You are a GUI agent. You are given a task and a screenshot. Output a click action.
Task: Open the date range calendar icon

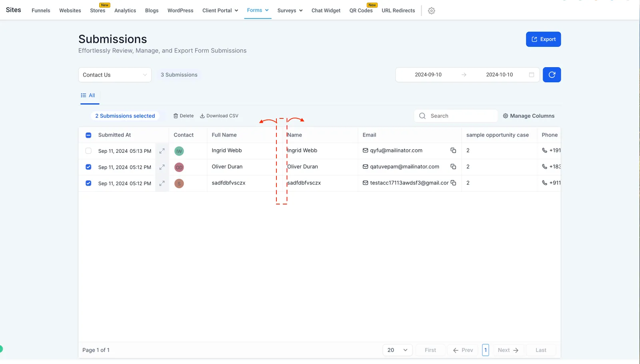(532, 75)
